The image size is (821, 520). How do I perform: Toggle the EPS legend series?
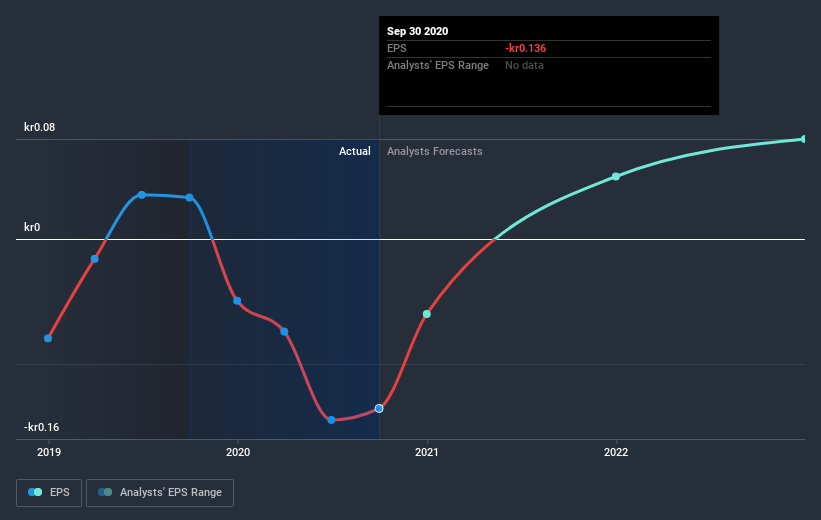[49, 493]
